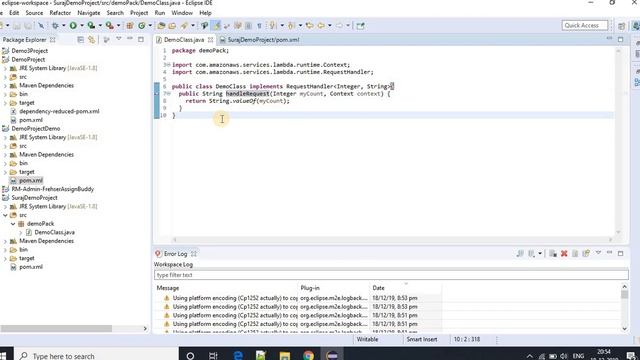Click editor horizontal scrollbar
The height and width of the screenshot is (360, 640).
[392, 240]
